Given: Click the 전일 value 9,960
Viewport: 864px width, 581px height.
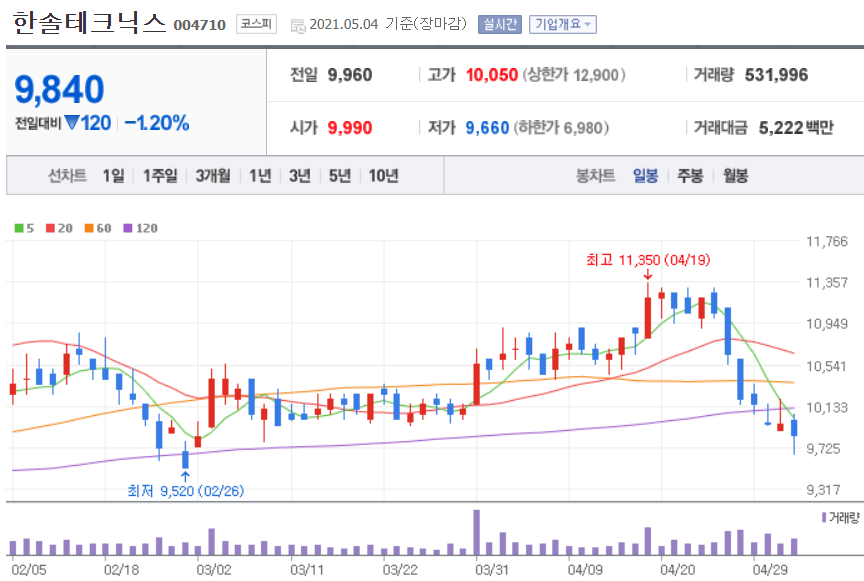Looking at the screenshot, I should [350, 75].
